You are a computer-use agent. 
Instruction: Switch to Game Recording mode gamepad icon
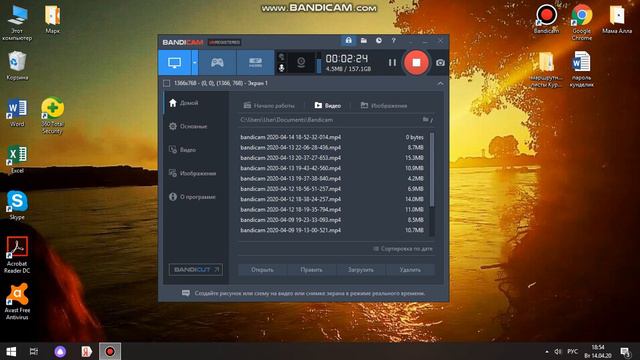pos(217,62)
